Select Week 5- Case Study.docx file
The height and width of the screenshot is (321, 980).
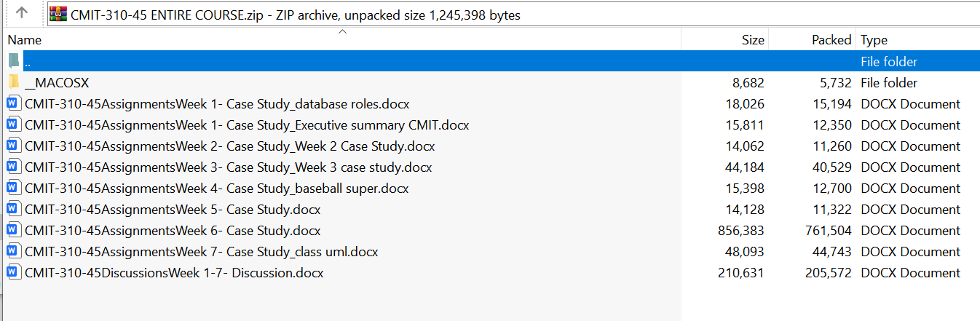point(173,209)
